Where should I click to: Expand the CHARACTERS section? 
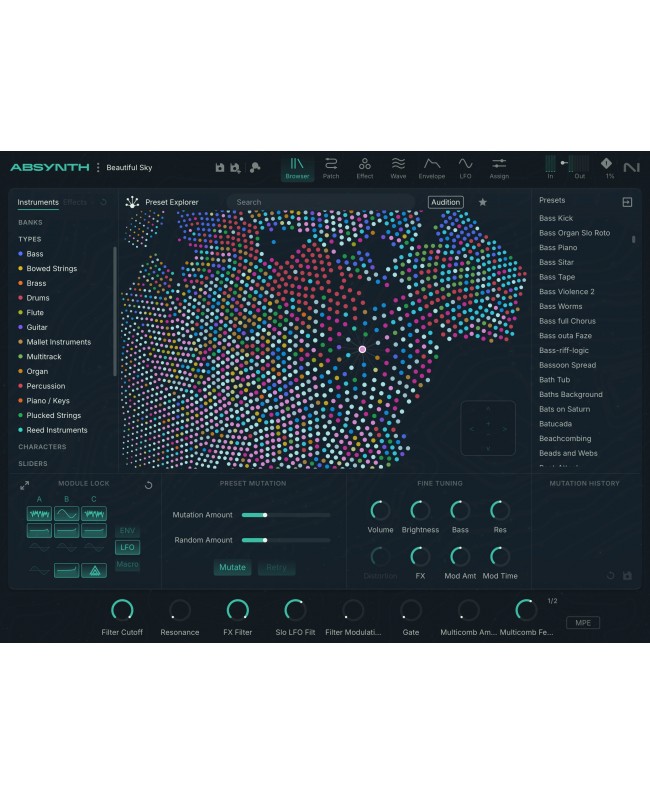tap(43, 447)
